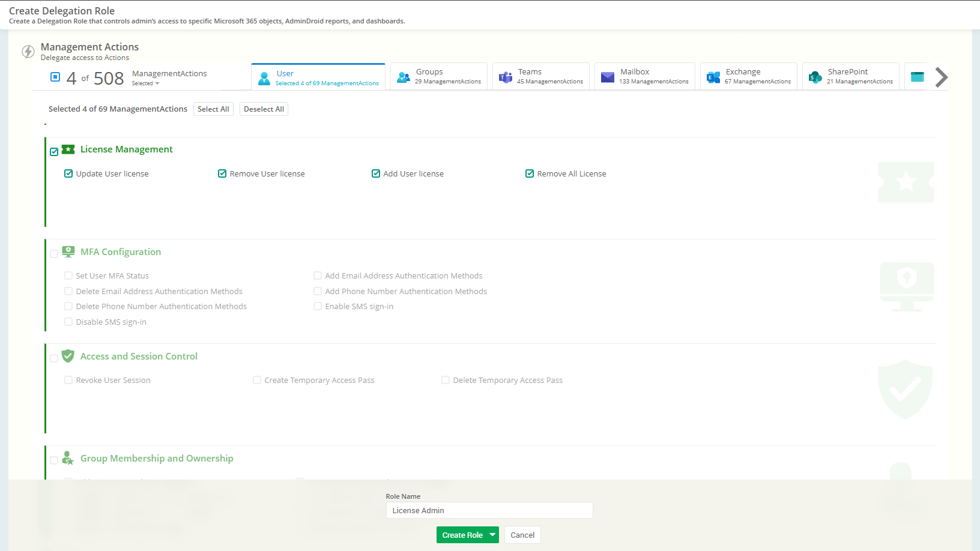Switch to the SharePoint tab
Image resolution: width=980 pixels, height=551 pixels.
(851, 76)
